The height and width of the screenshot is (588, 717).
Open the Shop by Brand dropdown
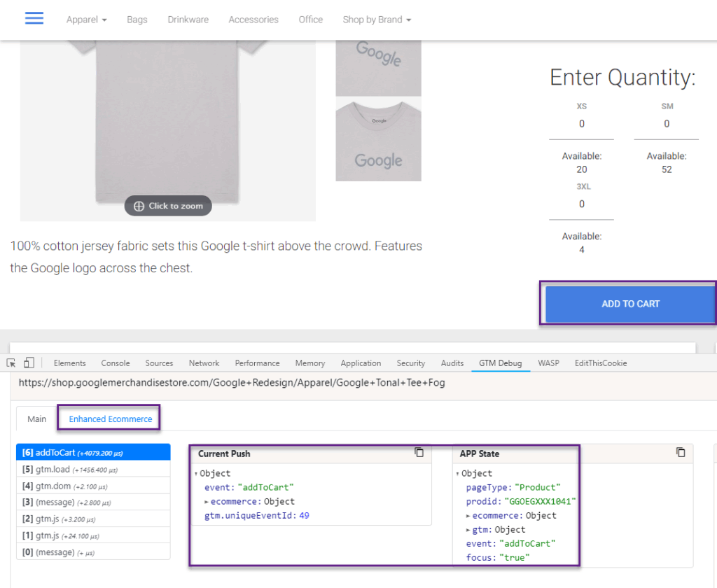(377, 20)
